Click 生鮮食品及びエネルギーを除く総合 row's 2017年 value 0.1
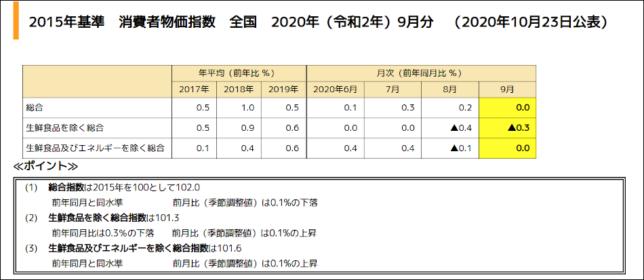644x280 pixels. pos(203,148)
